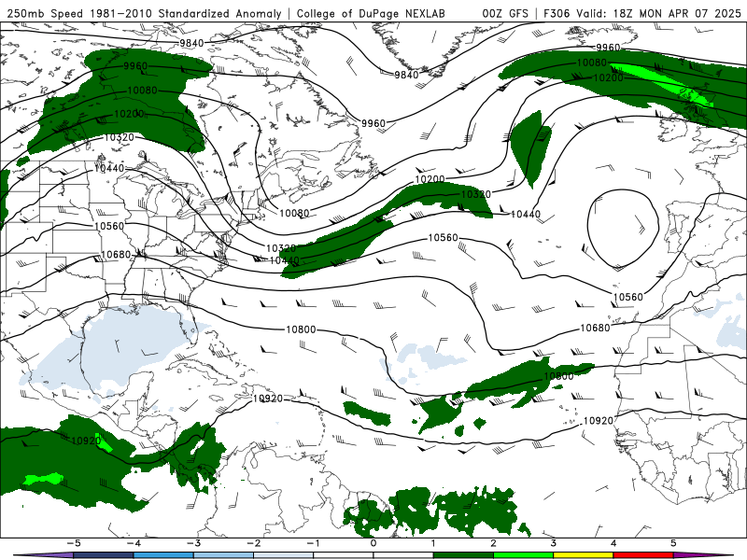
Task: Click the '10560' contour label over the central U.S.
Action: coord(109,226)
